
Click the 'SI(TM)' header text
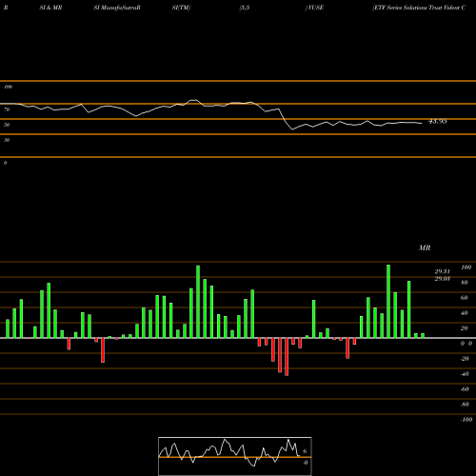[181, 8]
